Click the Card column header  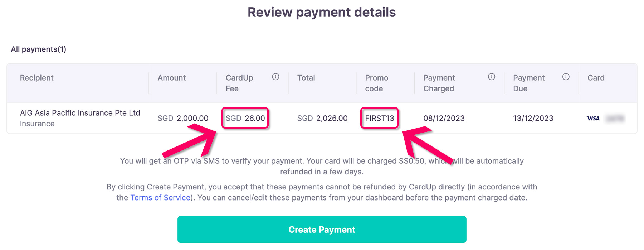tap(596, 78)
